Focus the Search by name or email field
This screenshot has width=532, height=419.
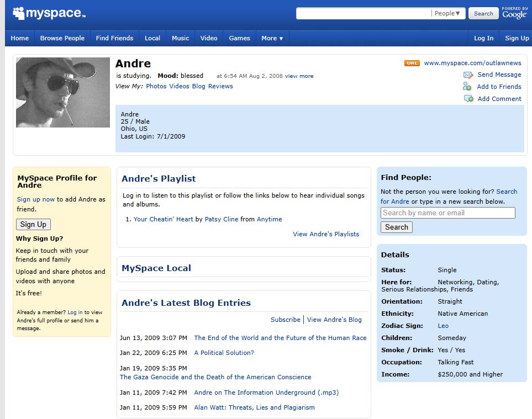coord(448,213)
